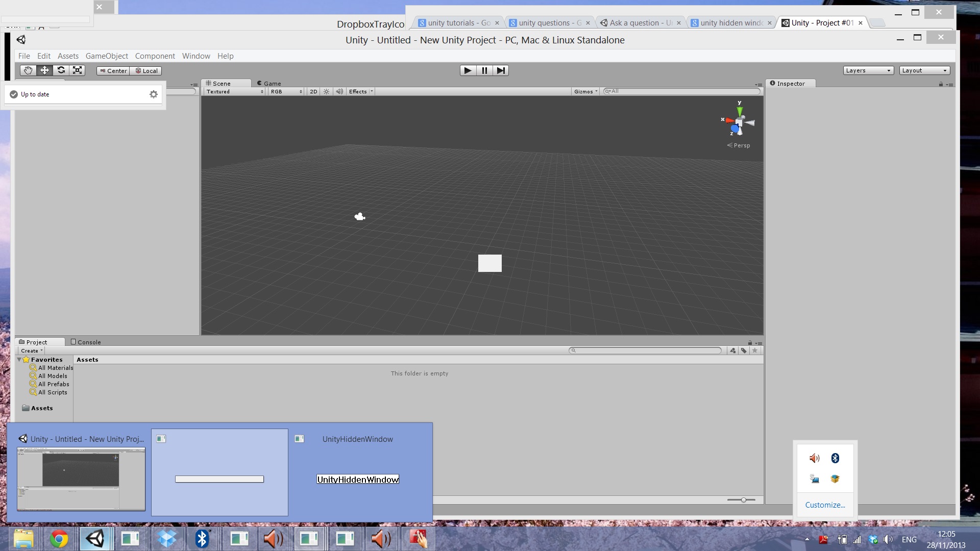This screenshot has height=551, width=980.
Task: Open the Gizmos dropdown
Action: tap(585, 91)
